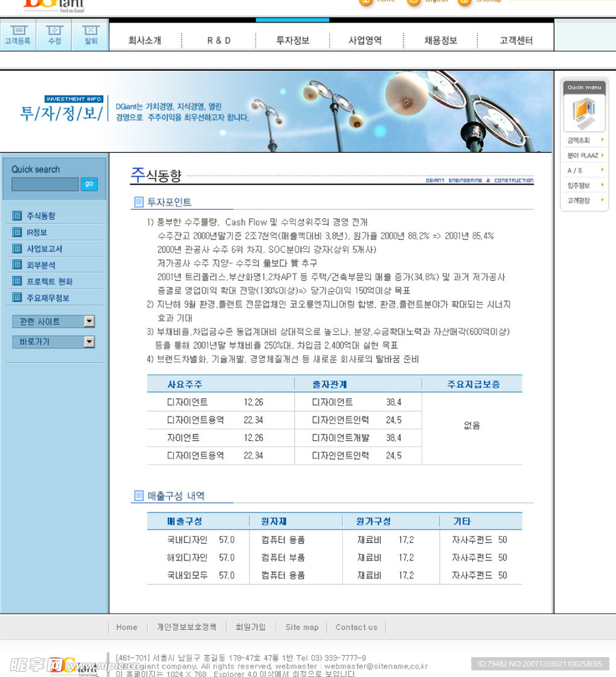This screenshot has height=677, width=616.
Task: Click icon beside 프로젝트 현황 sidebar item
Action: (17, 281)
